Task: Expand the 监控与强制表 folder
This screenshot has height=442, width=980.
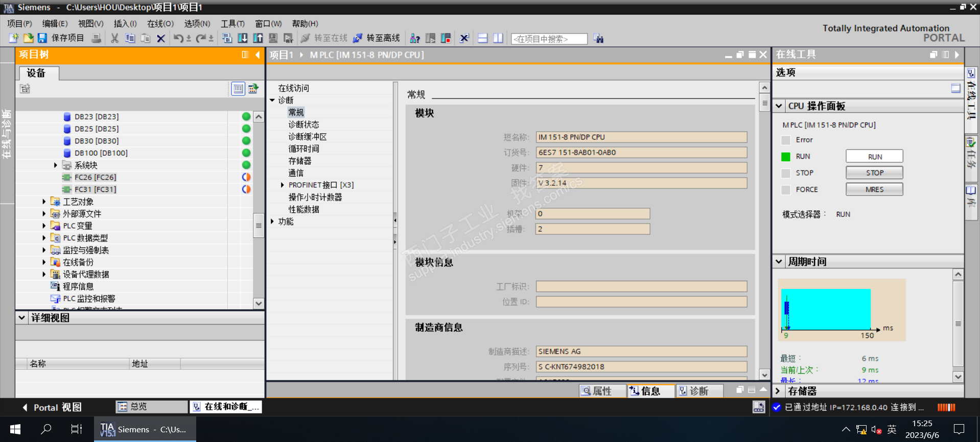Action: 44,250
